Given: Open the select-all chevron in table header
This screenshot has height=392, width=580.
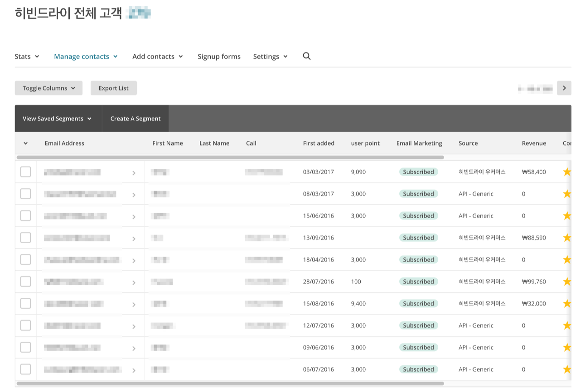Looking at the screenshot, I should (25, 143).
